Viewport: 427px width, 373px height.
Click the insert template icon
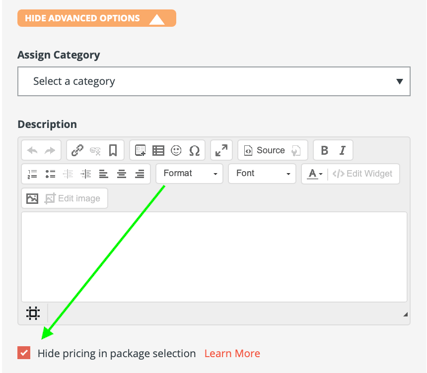[140, 150]
